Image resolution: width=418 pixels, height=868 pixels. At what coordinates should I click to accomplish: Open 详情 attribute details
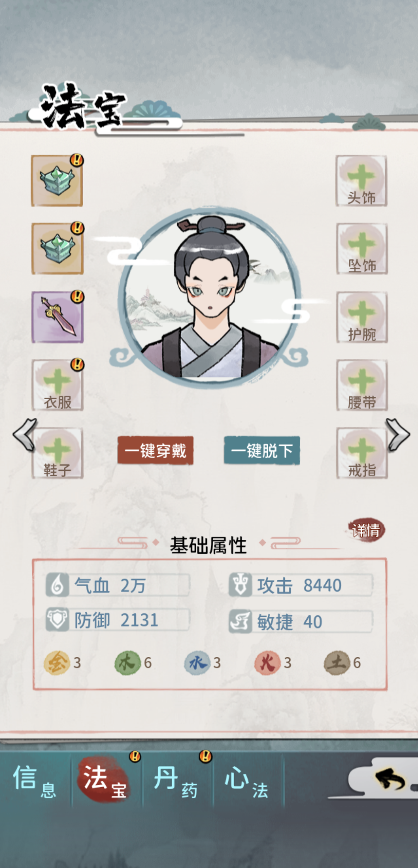click(365, 530)
